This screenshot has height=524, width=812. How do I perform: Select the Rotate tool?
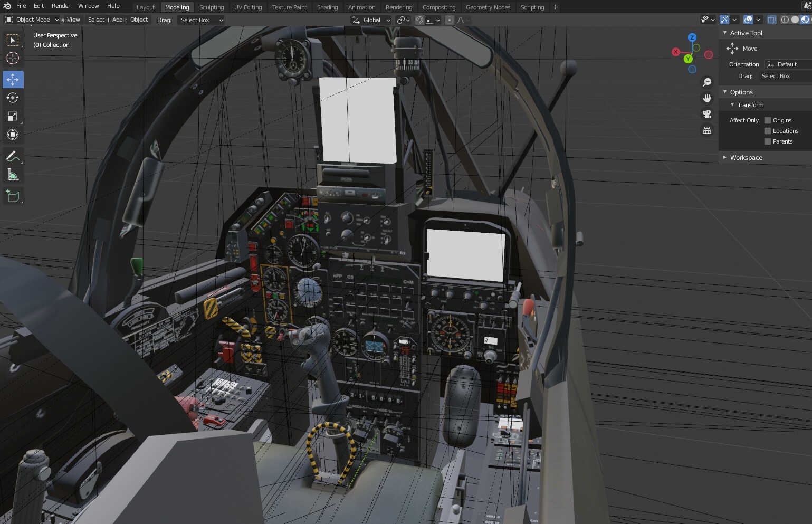[x=13, y=98]
